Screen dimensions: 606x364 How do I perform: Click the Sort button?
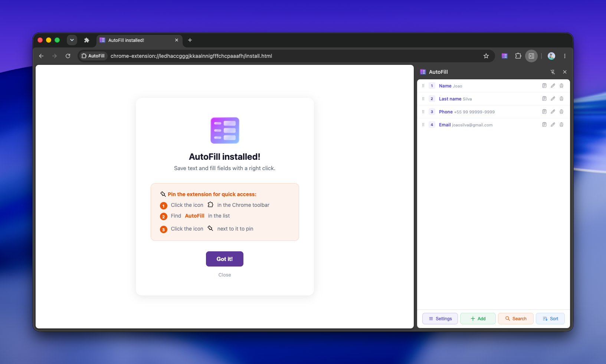(x=550, y=319)
